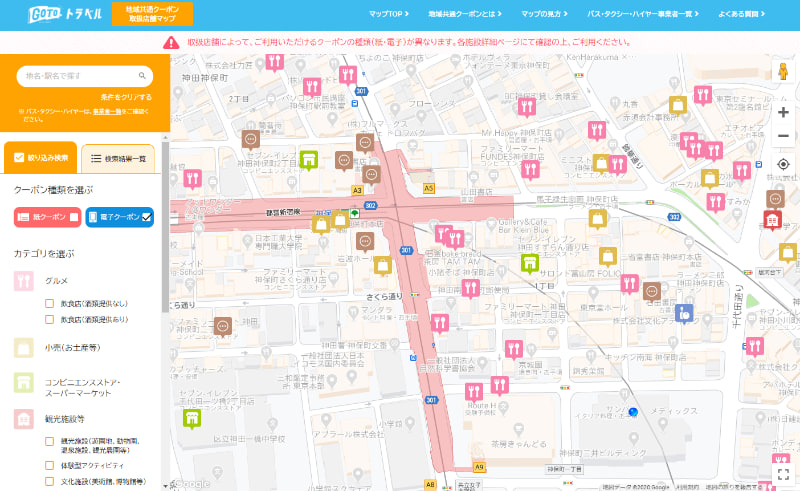Open the green store marker above 区立神田一橋中学校
The height and width of the screenshot is (491, 800).
(x=192, y=419)
